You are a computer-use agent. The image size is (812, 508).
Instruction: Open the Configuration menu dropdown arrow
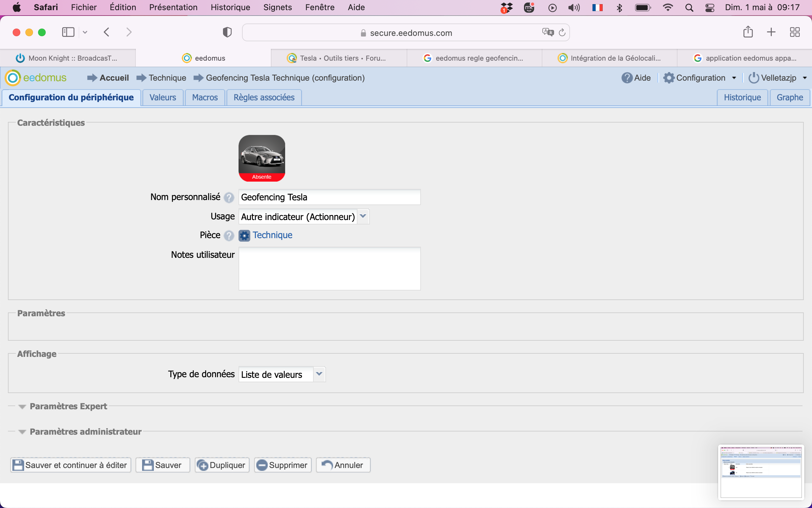pyautogui.click(x=734, y=78)
